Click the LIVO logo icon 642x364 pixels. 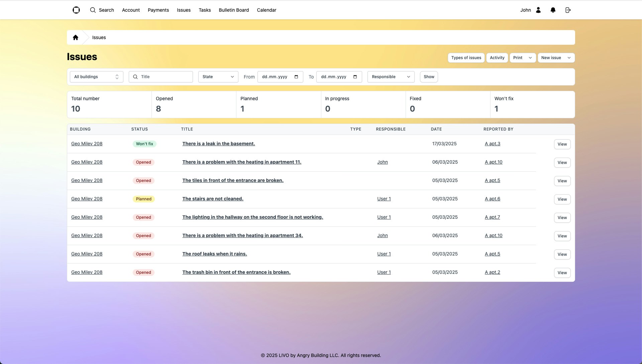(76, 10)
